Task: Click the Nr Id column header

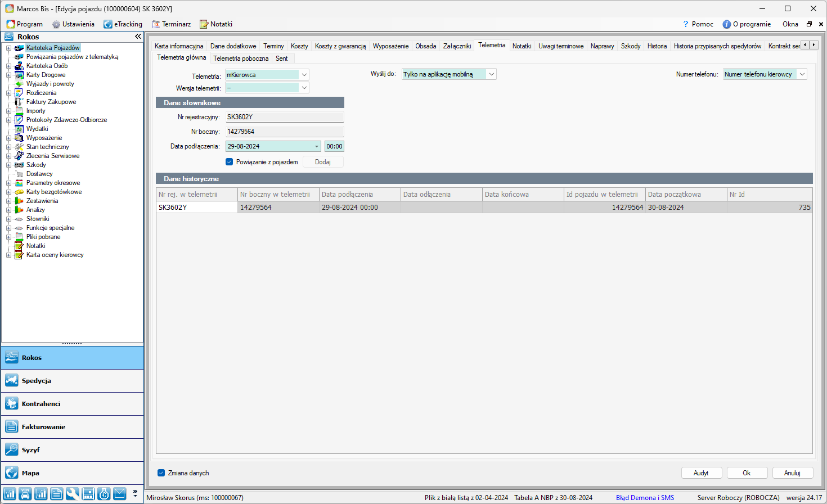Action: 770,195
